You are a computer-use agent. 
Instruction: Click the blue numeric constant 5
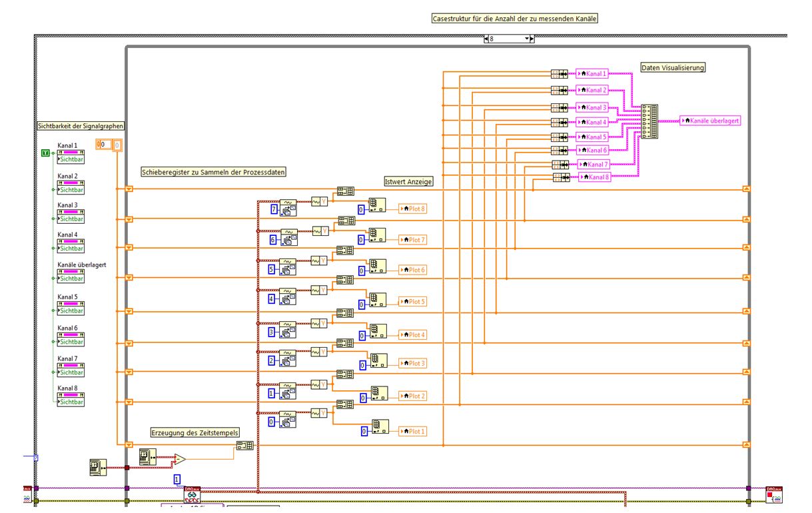(271, 270)
